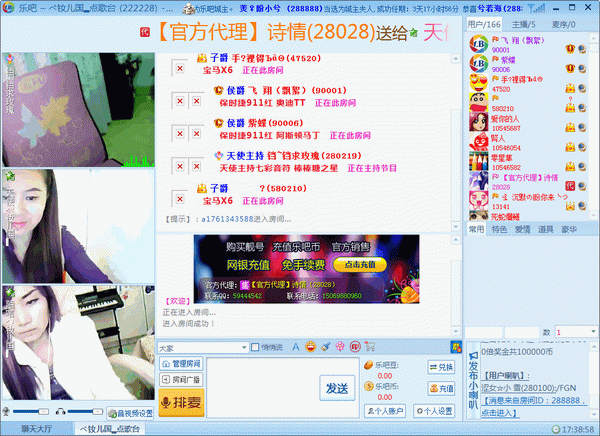The width and height of the screenshot is (600, 436).
Task: Click the pink flower gift icon
Action: click(340, 347)
